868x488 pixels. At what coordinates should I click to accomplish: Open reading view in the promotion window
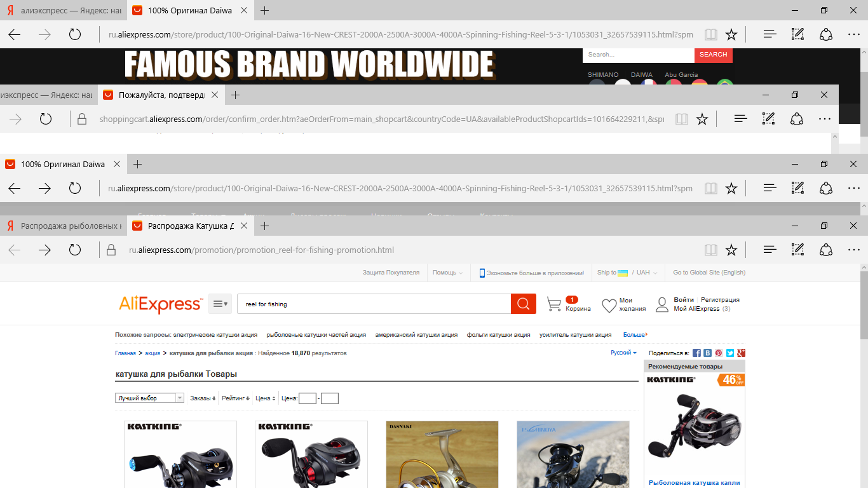tap(711, 250)
